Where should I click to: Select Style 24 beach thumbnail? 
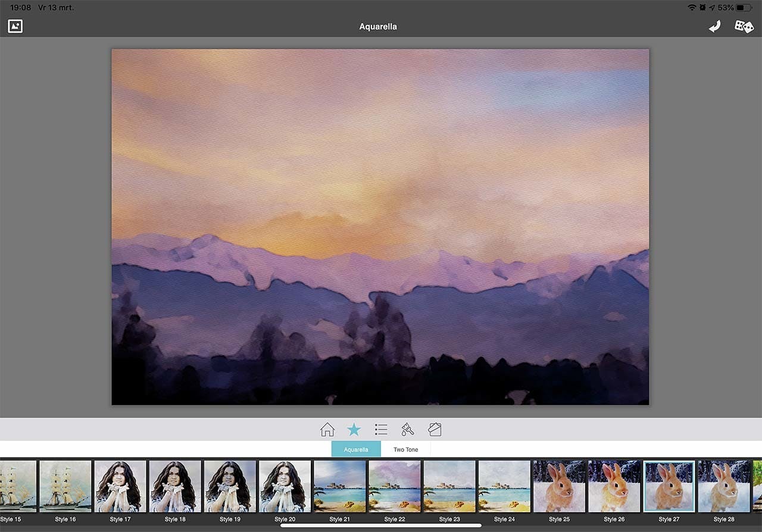coord(504,486)
